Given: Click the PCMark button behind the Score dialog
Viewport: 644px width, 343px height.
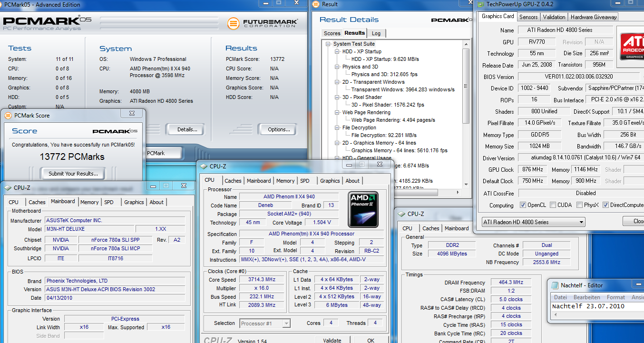Looking at the screenshot, I should tap(163, 153).
